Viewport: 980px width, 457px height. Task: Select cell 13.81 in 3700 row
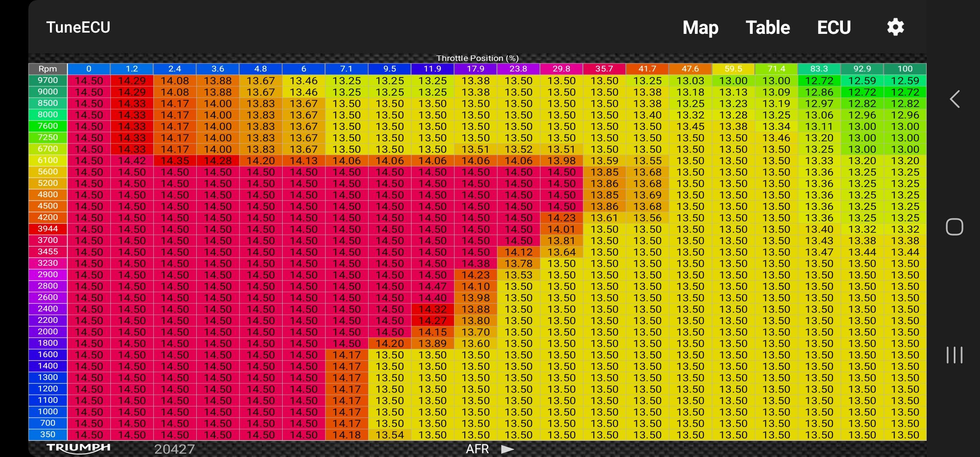pyautogui.click(x=561, y=241)
